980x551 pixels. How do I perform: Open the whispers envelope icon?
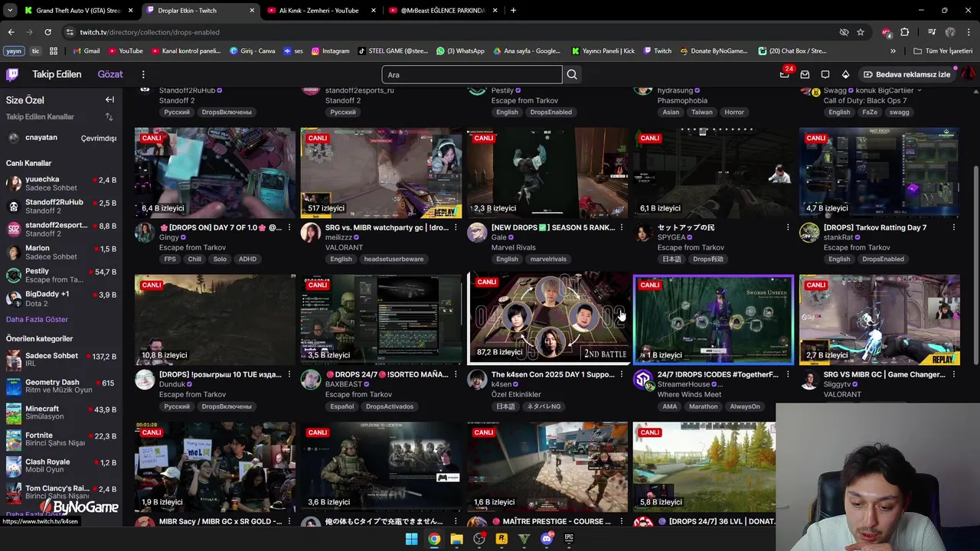805,74
